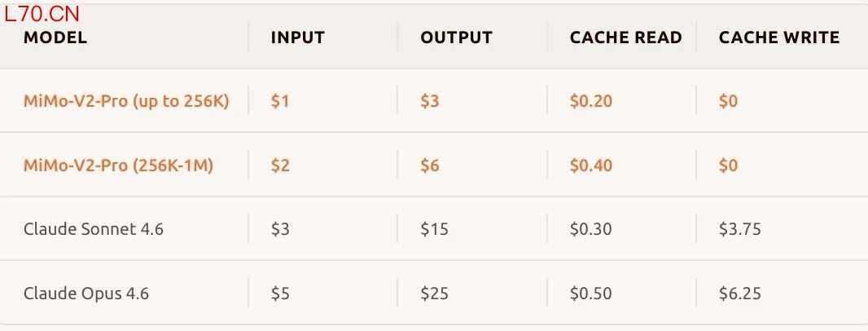Click the $0.30 cache read price
This screenshot has width=868, height=331.
point(590,229)
